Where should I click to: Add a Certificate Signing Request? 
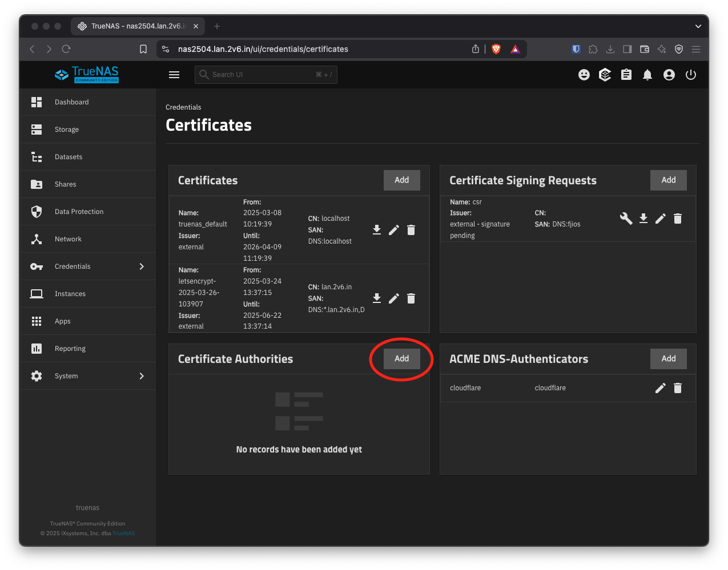click(669, 180)
